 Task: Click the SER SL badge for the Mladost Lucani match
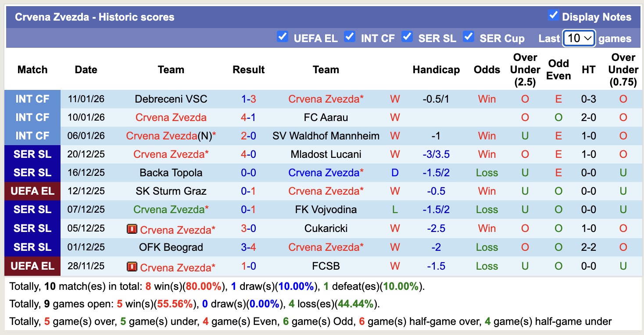click(32, 154)
